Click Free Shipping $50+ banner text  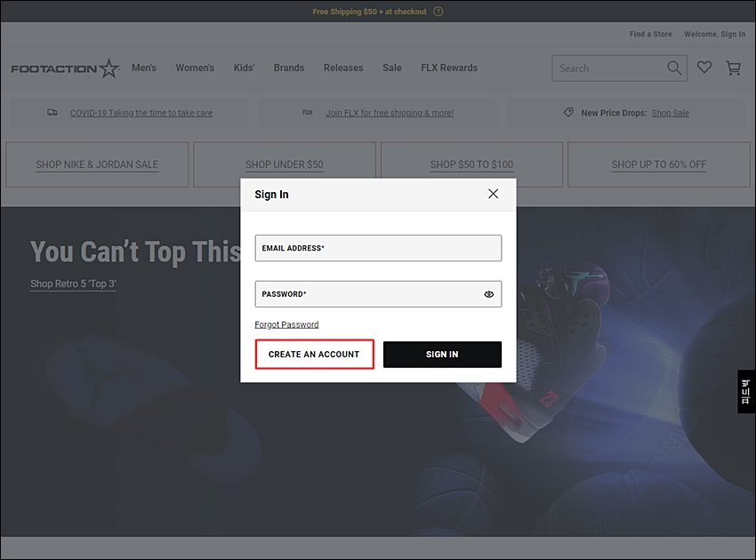369,12
